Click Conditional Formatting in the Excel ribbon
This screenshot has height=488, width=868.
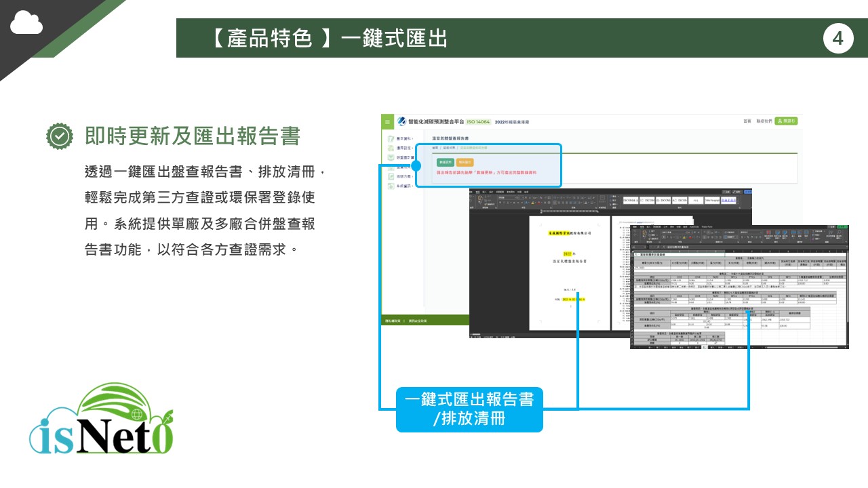(770, 235)
